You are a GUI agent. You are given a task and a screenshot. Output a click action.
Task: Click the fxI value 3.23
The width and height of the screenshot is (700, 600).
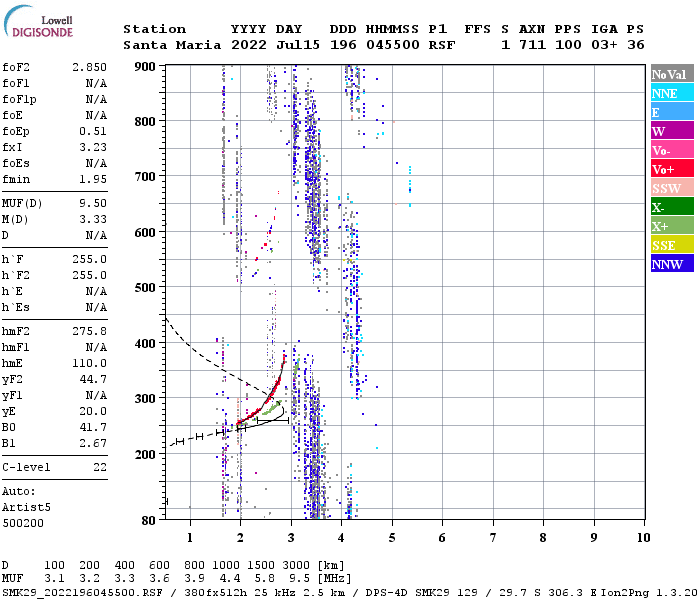pyautogui.click(x=93, y=148)
